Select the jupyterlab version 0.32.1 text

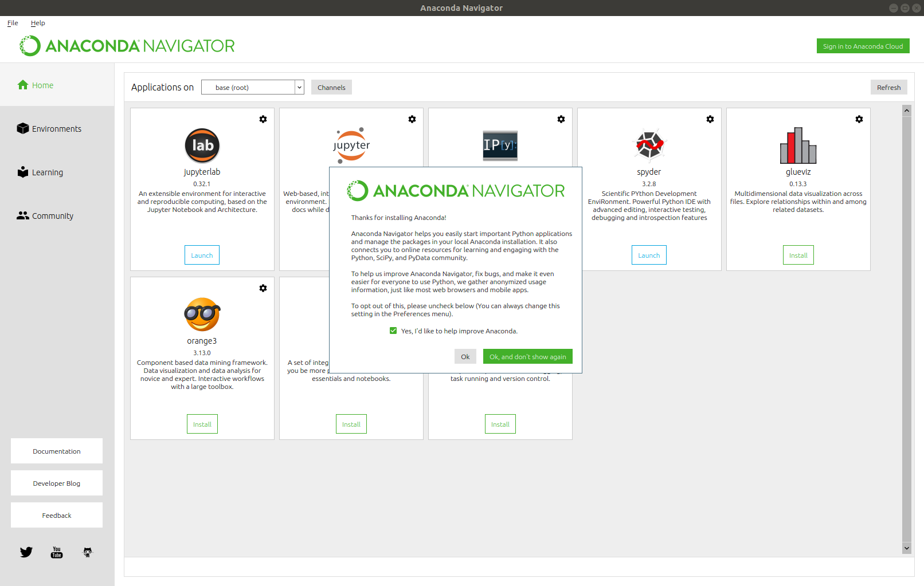(202, 184)
